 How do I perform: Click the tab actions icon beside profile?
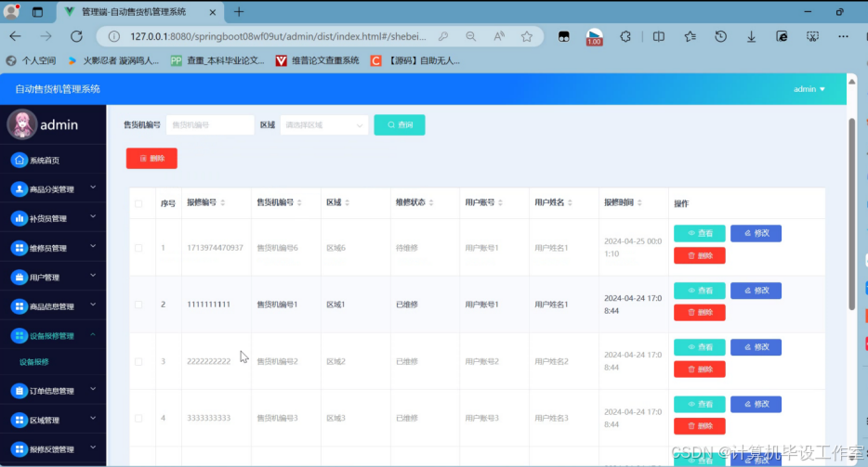(x=38, y=12)
